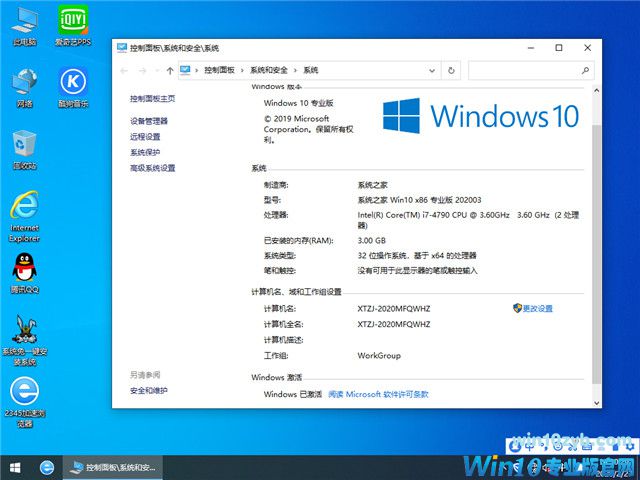The width and height of the screenshot is (640, 480).
Task: Minimize the System window
Action: tap(531, 48)
